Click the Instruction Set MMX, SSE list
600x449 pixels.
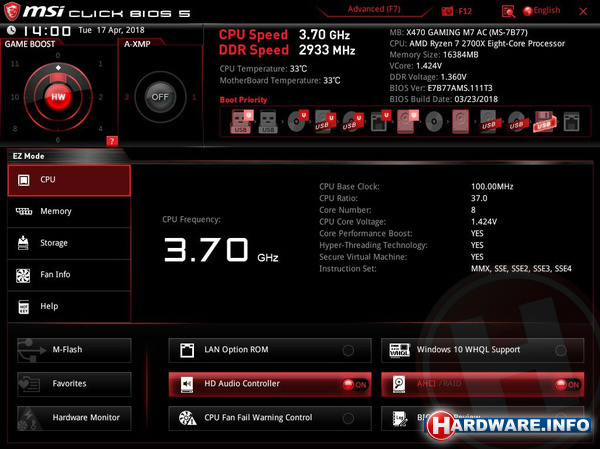(x=521, y=269)
